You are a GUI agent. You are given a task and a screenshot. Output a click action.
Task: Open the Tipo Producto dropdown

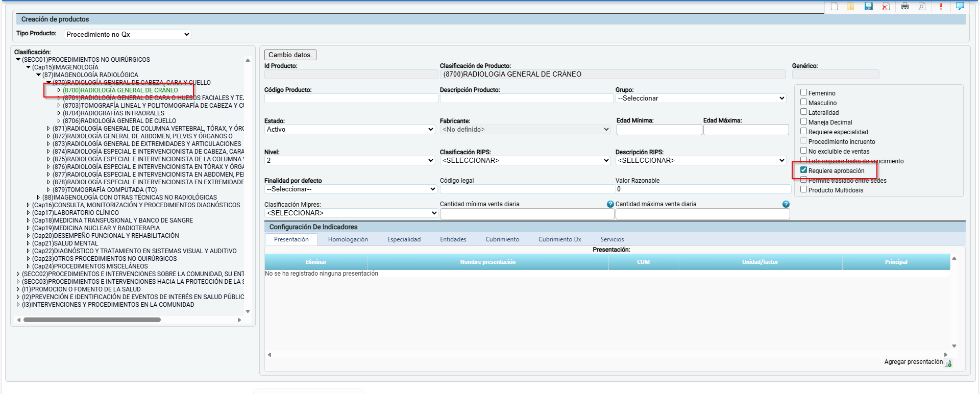coord(128,34)
